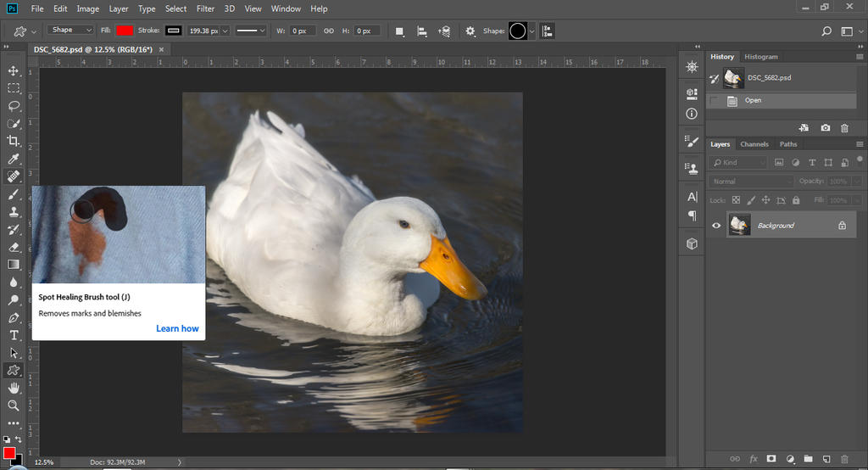Open the Shape tool mode dropdown
The height and width of the screenshot is (470, 868).
click(71, 31)
